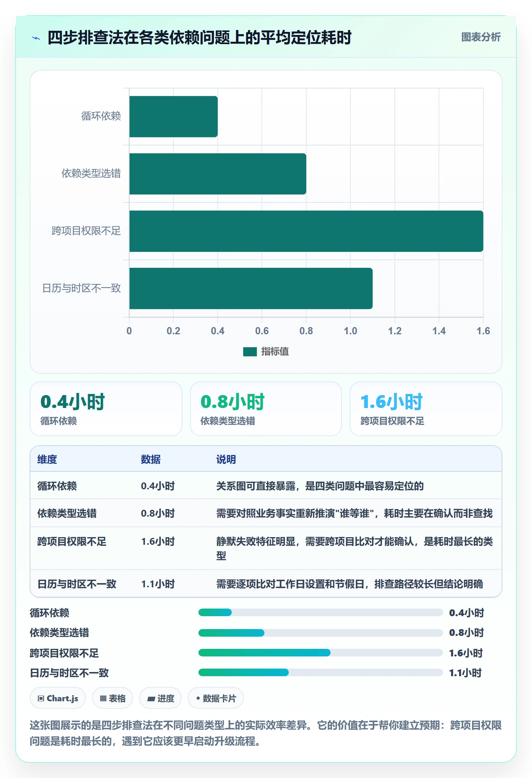The width and height of the screenshot is (532, 778).
Task: Click the 日历与时区不一致 bar in chart
Action: (x=251, y=288)
